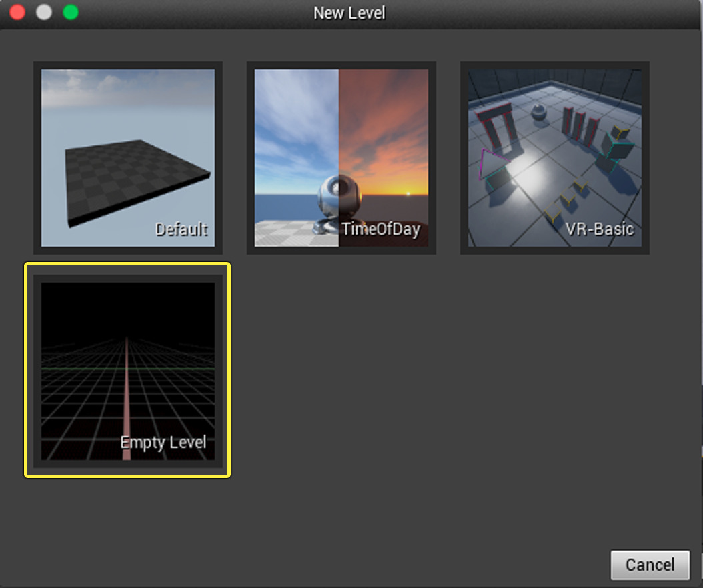Dismiss the dialog with the Cancel button
This screenshot has width=703, height=588.
[650, 565]
